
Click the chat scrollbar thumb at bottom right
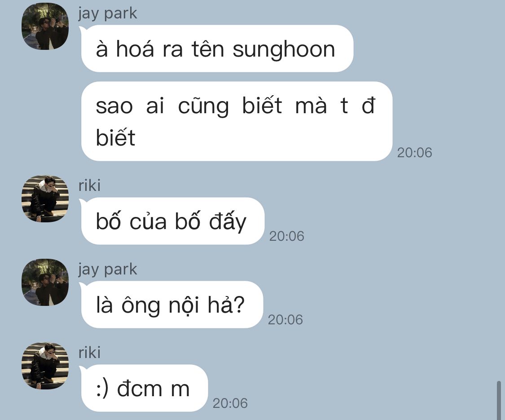499,401
